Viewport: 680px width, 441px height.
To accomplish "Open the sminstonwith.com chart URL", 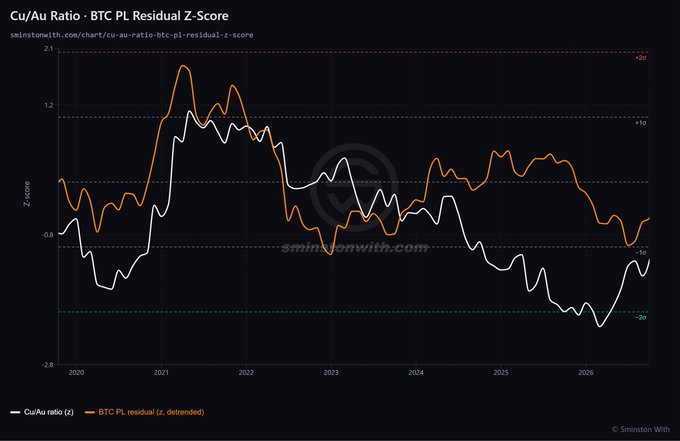I will pyautogui.click(x=132, y=35).
